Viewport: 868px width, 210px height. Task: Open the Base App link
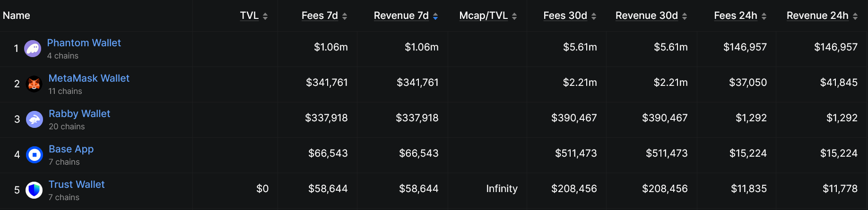pyautogui.click(x=71, y=149)
